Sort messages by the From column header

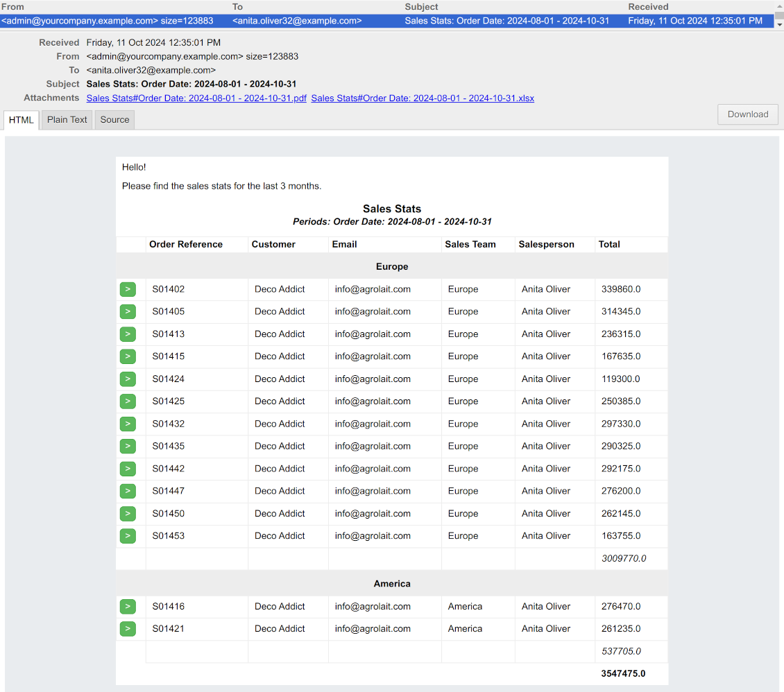point(12,7)
